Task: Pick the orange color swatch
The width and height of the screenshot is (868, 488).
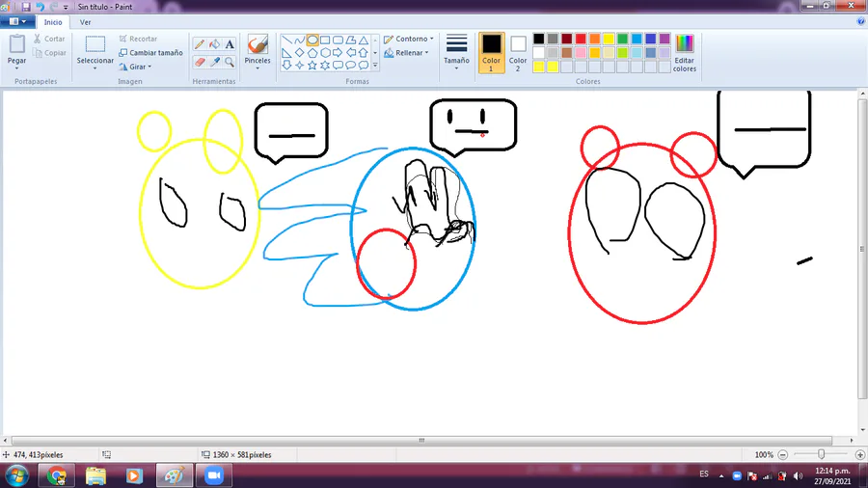Action: point(594,39)
